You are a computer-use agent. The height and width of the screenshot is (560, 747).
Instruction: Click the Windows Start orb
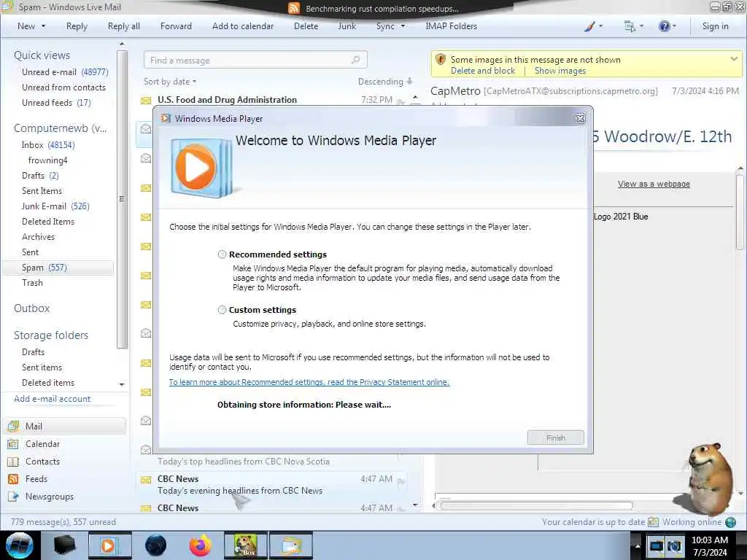click(20, 545)
